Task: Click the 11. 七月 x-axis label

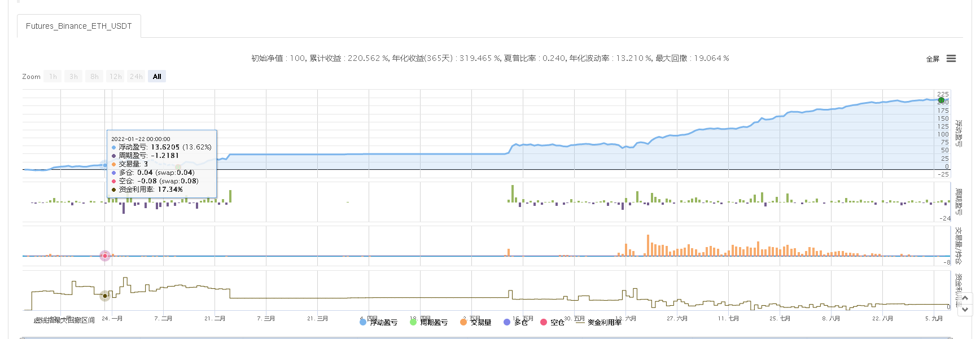Action: [x=728, y=319]
